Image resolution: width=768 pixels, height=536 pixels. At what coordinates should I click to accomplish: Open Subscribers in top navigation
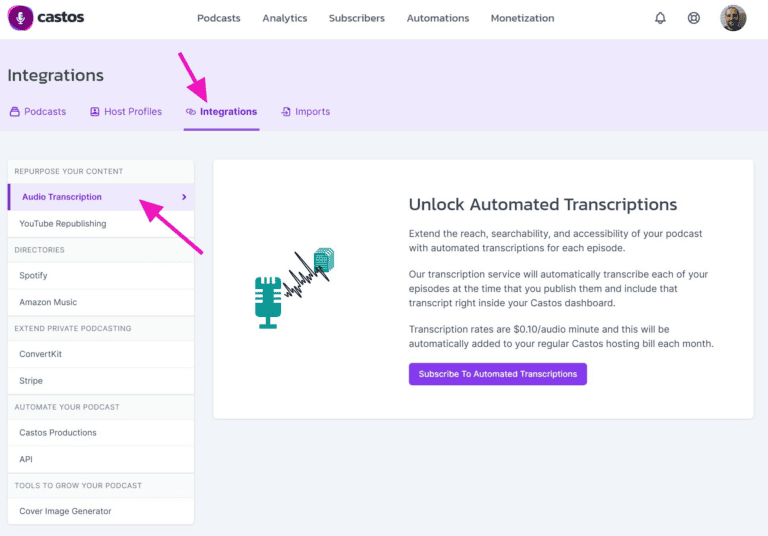click(x=357, y=18)
